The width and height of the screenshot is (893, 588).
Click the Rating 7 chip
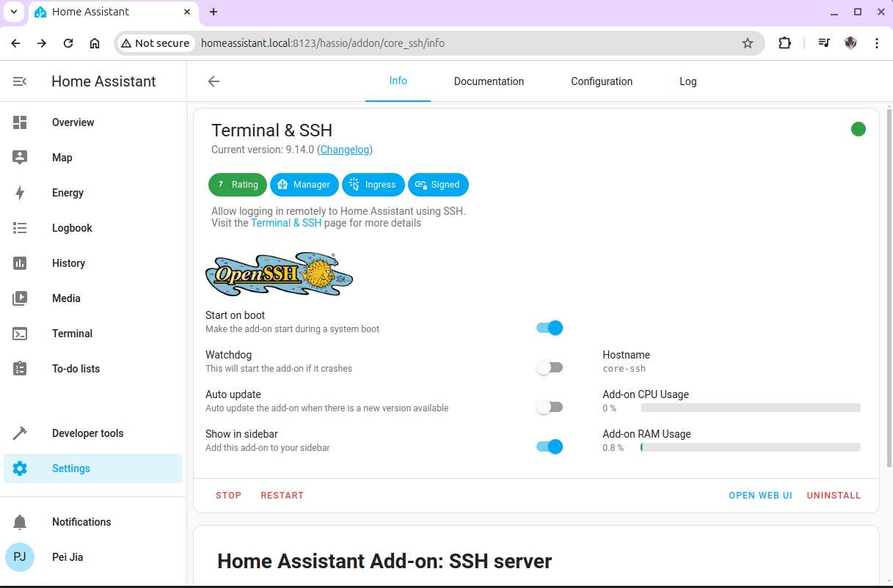pos(238,185)
